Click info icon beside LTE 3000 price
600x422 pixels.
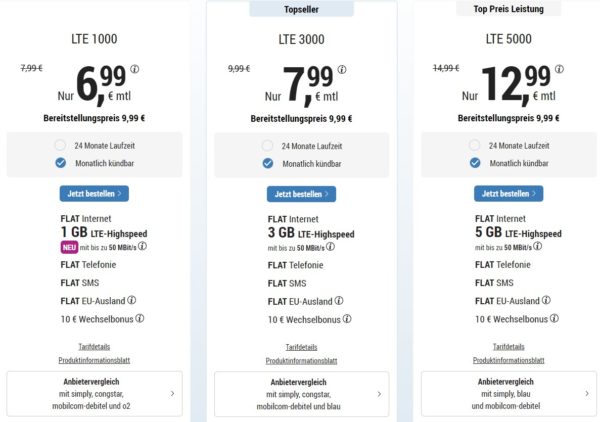341,70
